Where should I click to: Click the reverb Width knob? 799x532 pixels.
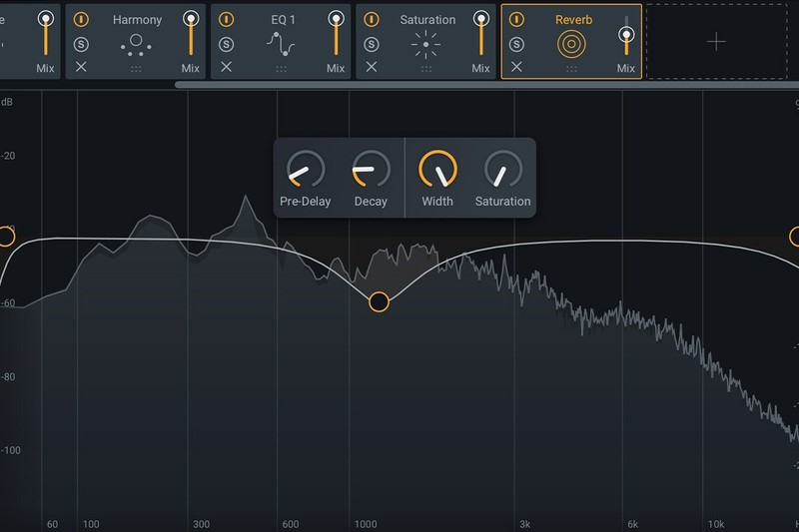tap(437, 170)
